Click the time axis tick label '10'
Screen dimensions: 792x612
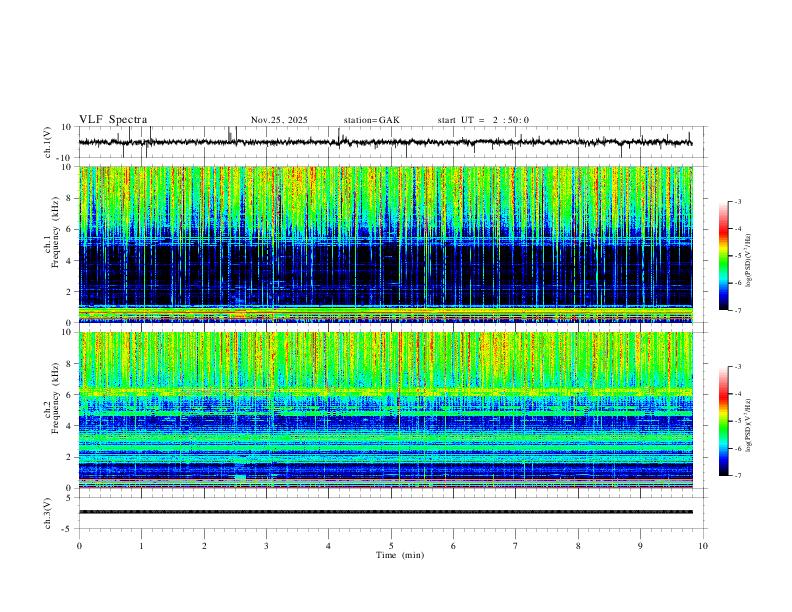tap(703, 546)
